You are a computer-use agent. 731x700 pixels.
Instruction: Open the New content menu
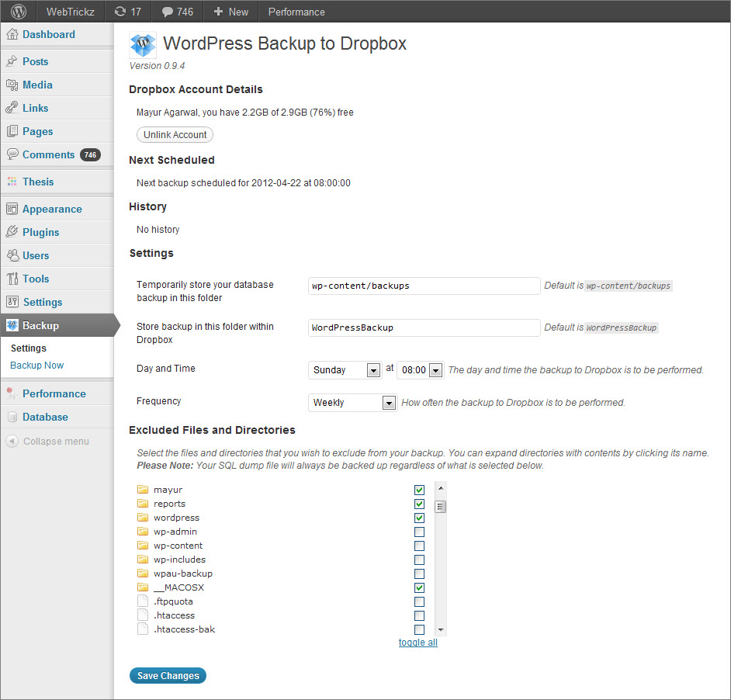[230, 12]
